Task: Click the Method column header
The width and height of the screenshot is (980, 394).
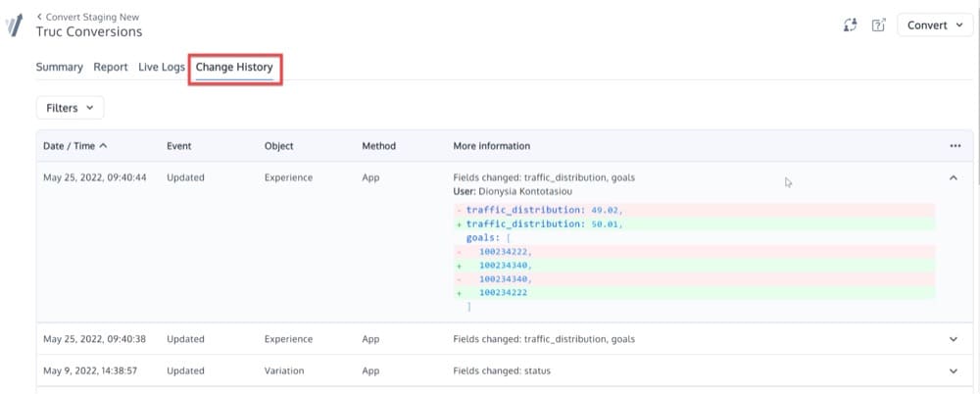Action: (x=378, y=146)
